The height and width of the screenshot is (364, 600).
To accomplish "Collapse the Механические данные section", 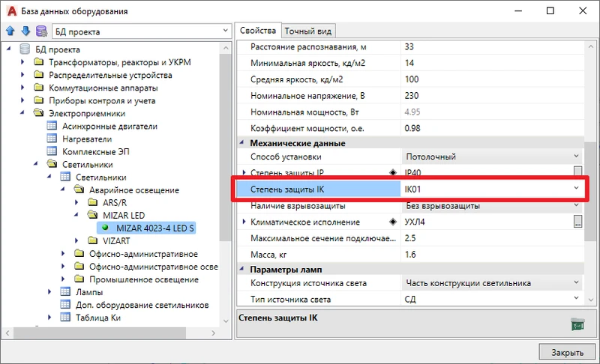I will [x=241, y=143].
